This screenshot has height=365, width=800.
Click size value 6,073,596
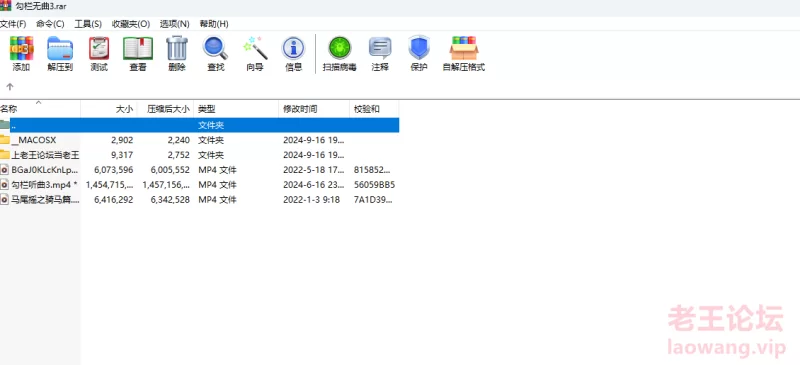click(x=114, y=170)
